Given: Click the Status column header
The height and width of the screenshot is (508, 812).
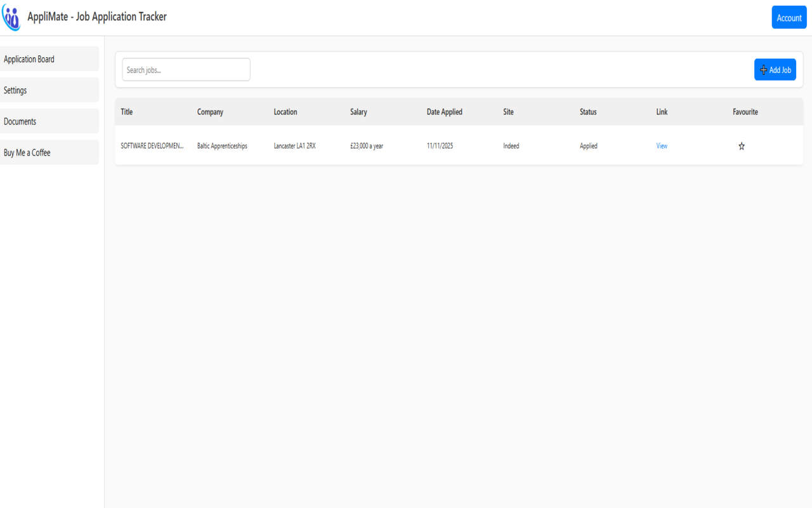Looking at the screenshot, I should coord(588,112).
